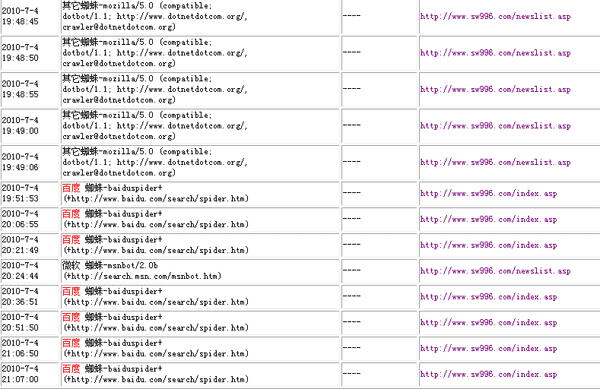Click the red 百度 label at 19:51:53
The width and height of the screenshot is (600, 389).
[x=71, y=188]
